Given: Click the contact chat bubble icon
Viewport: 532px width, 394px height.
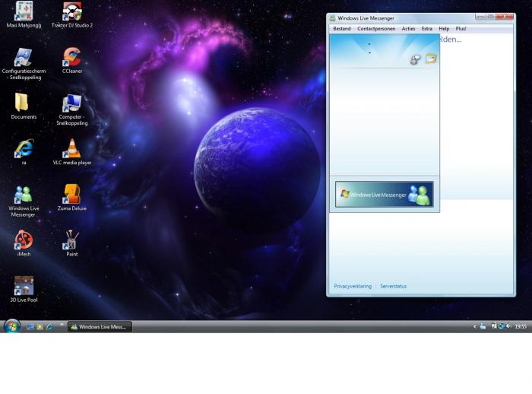Looking at the screenshot, I should (415, 60).
